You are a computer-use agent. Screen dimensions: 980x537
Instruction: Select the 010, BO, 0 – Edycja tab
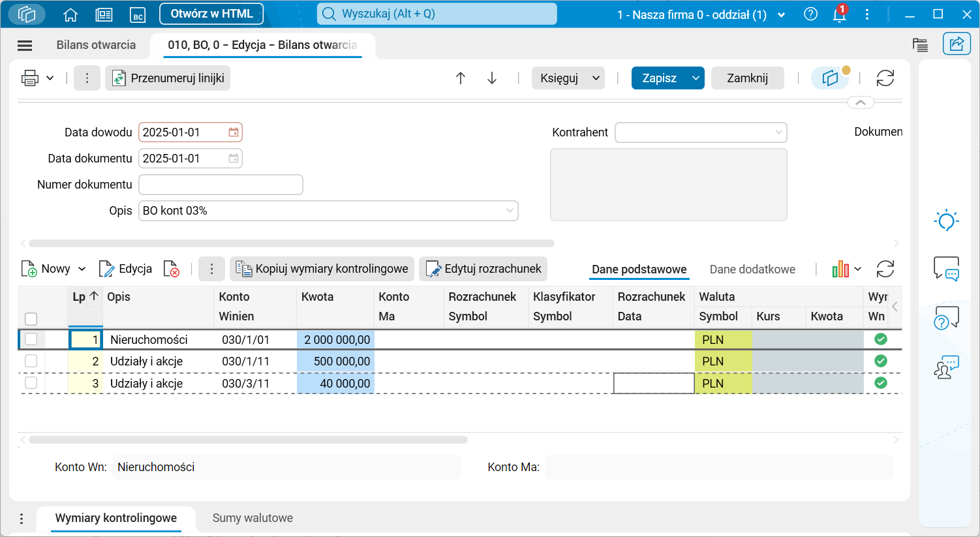[262, 45]
